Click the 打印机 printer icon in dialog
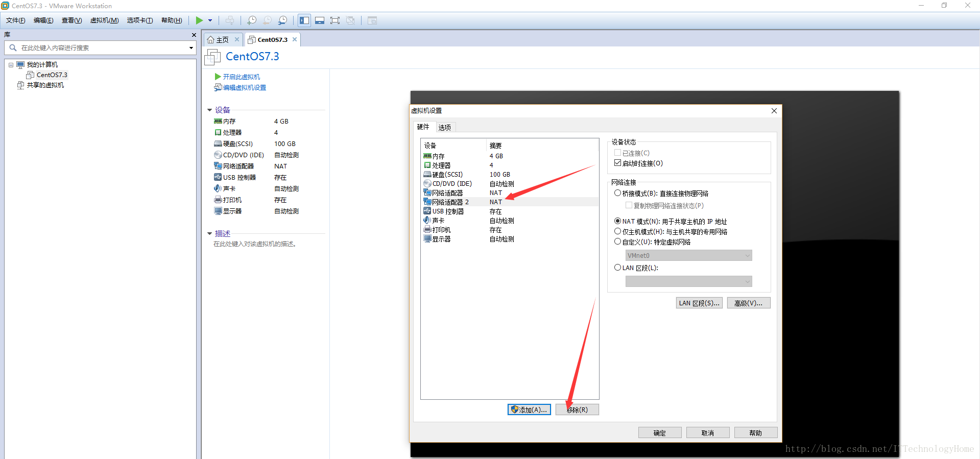 tap(427, 230)
